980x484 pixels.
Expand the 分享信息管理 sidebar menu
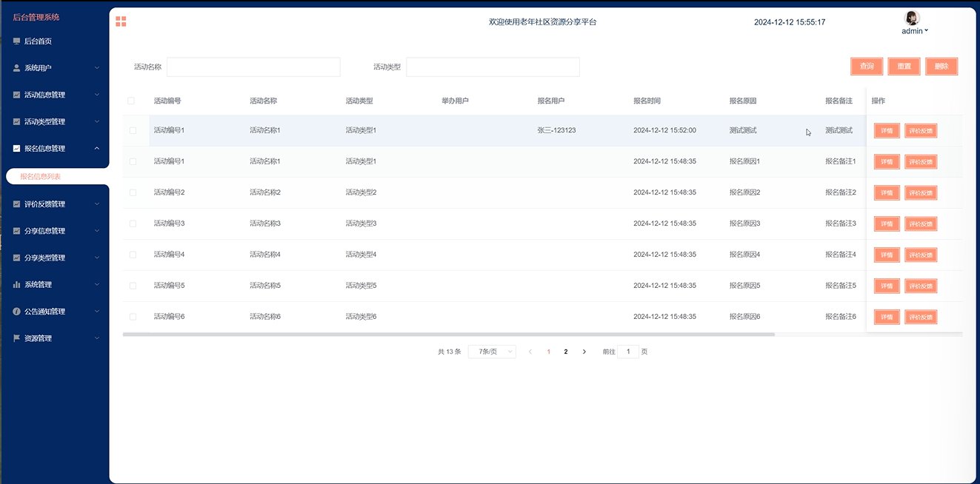[x=54, y=231]
